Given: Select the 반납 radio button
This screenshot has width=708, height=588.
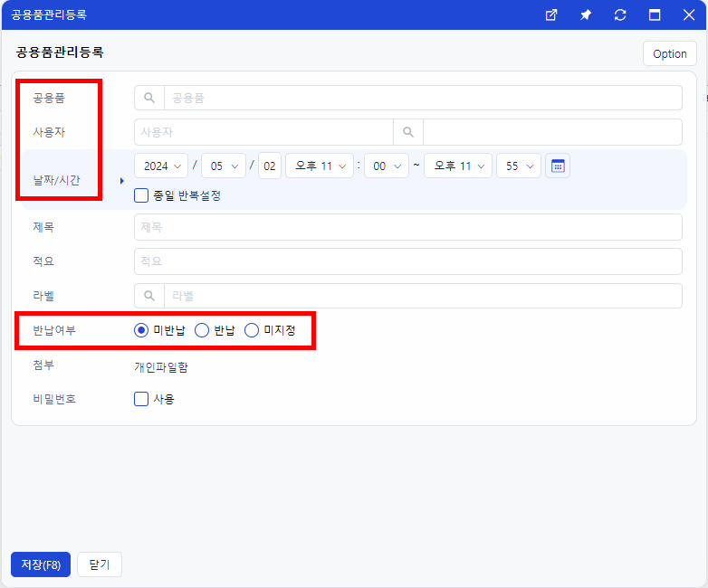Looking at the screenshot, I should point(202,330).
